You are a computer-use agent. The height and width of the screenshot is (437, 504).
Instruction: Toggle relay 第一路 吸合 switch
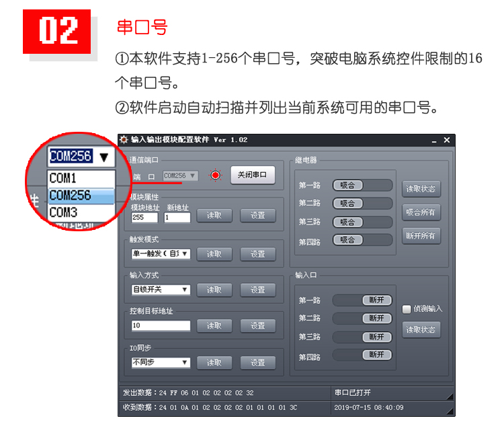(362, 185)
